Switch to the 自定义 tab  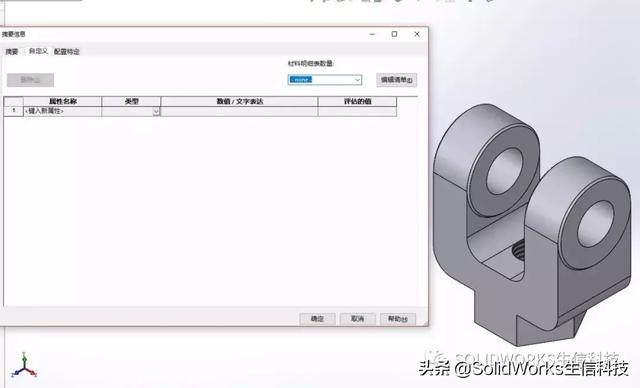point(38,51)
